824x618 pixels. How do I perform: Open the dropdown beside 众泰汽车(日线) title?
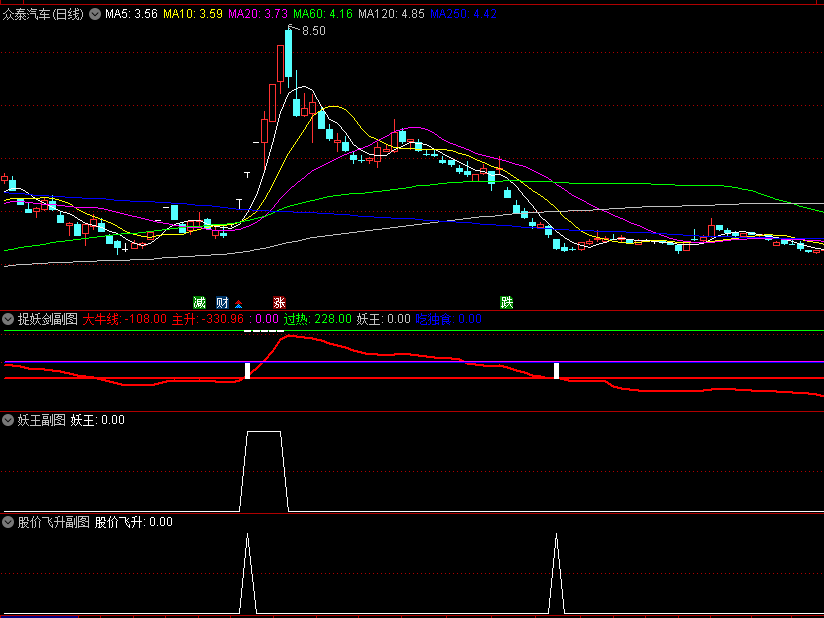coord(95,14)
